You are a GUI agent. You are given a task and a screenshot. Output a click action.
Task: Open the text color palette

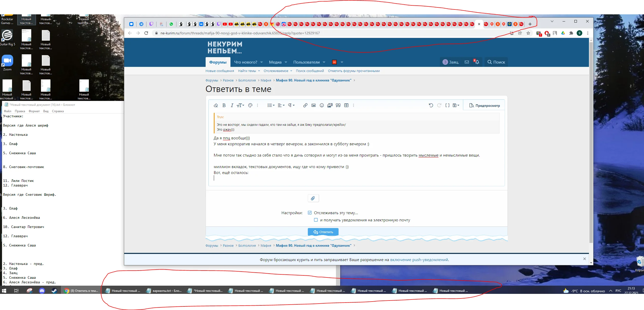point(250,105)
